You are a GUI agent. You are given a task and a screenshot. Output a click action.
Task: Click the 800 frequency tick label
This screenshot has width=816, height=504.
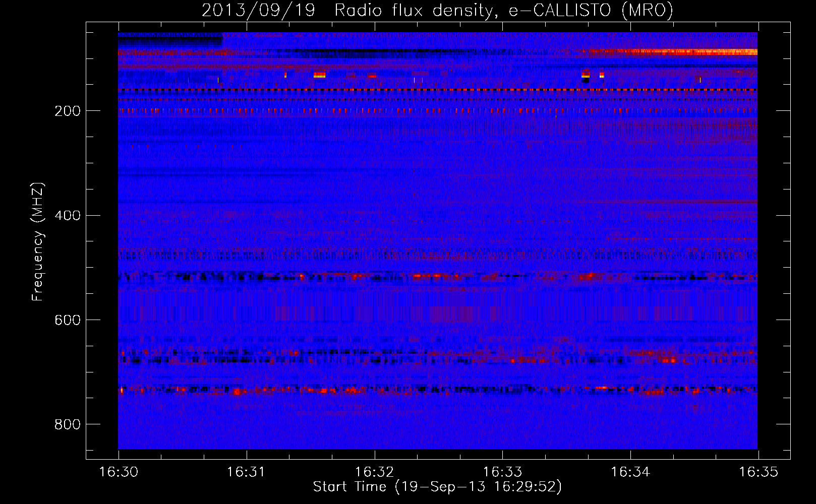point(68,424)
